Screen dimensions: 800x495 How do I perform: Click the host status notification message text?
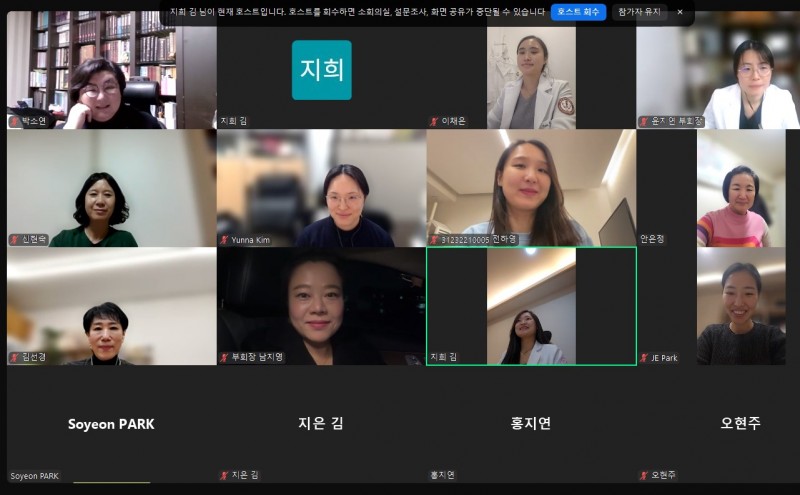[x=343, y=12]
